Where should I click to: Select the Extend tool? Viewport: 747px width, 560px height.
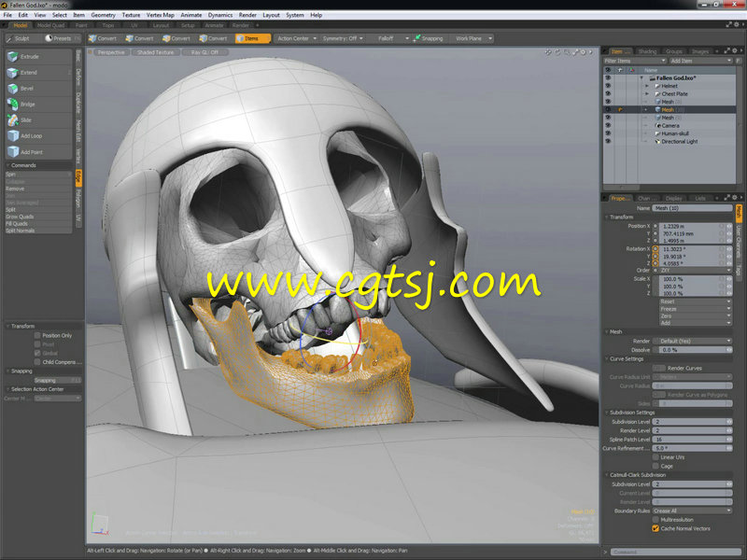pyautogui.click(x=38, y=73)
